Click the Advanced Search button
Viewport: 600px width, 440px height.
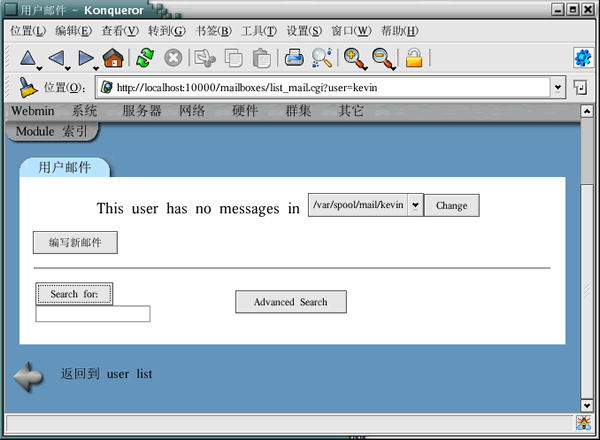click(x=291, y=302)
